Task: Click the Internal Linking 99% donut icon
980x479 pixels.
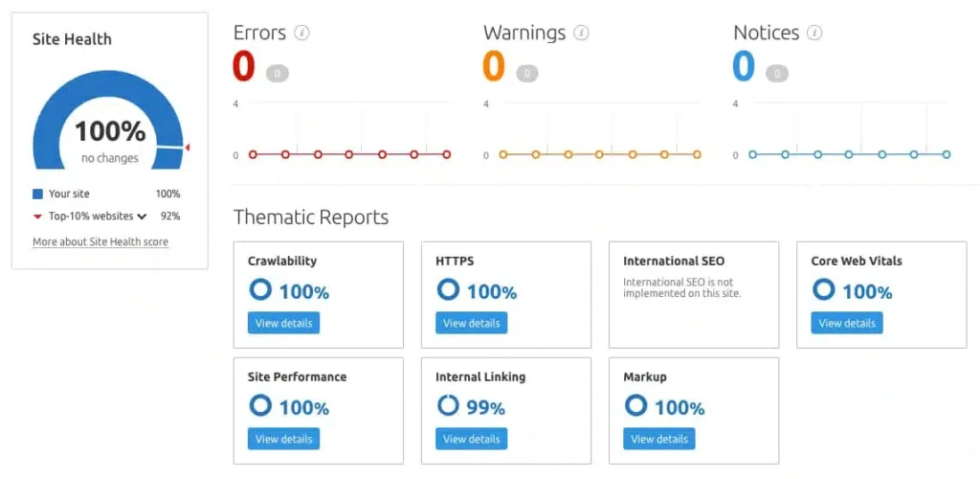Action: pyautogui.click(x=448, y=405)
